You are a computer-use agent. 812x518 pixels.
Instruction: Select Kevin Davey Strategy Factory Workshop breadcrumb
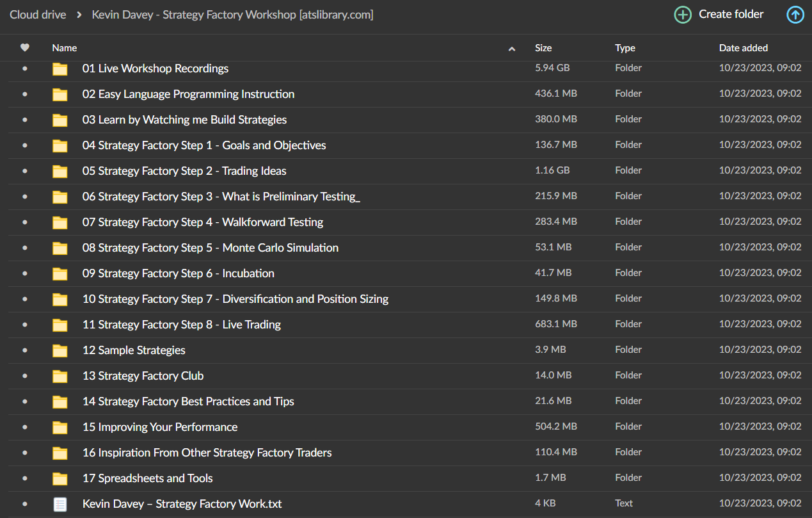coord(232,14)
